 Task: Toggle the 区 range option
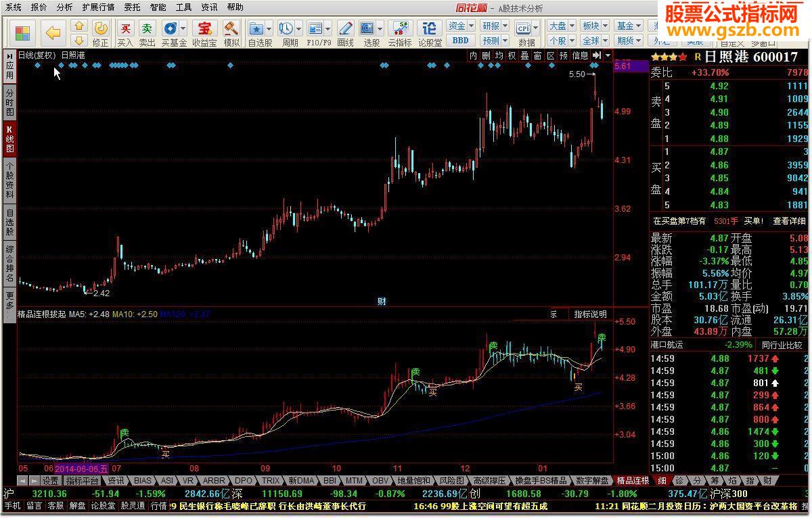(x=550, y=55)
